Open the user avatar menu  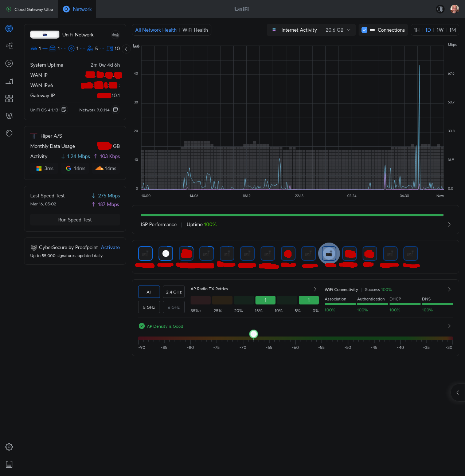[x=454, y=9]
